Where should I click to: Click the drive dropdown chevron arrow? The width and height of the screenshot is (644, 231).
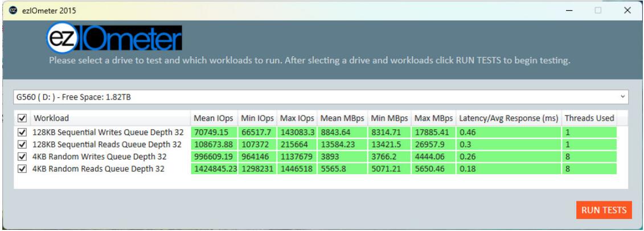(x=622, y=96)
